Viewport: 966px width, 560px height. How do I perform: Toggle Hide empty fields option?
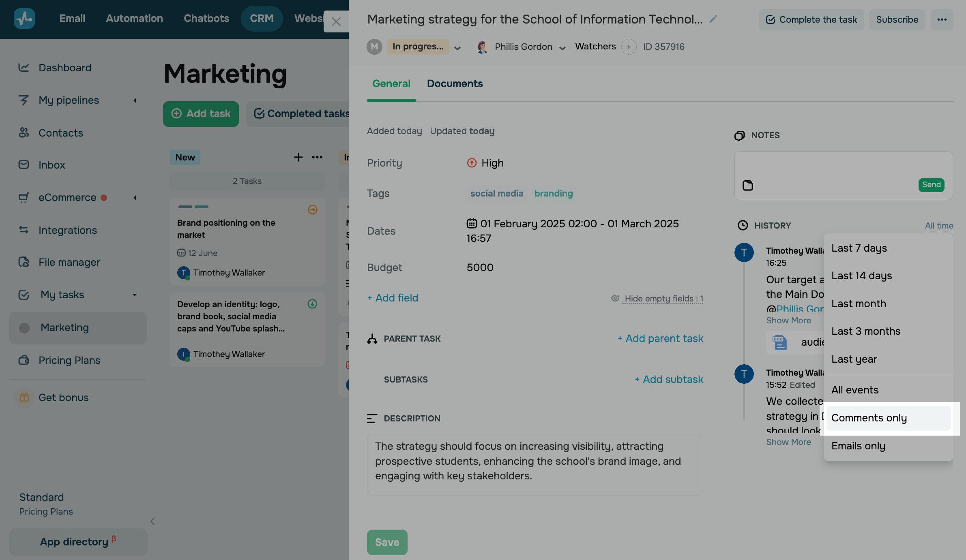coord(663,299)
